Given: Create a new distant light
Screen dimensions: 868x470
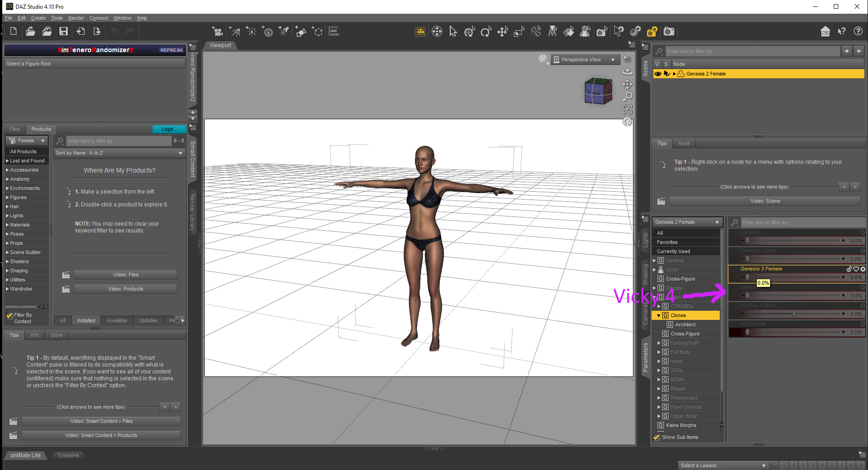Looking at the screenshot, I should pyautogui.click(x=234, y=31).
